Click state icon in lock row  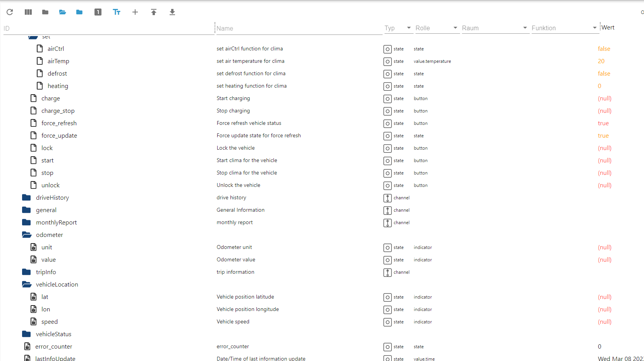coord(387,148)
